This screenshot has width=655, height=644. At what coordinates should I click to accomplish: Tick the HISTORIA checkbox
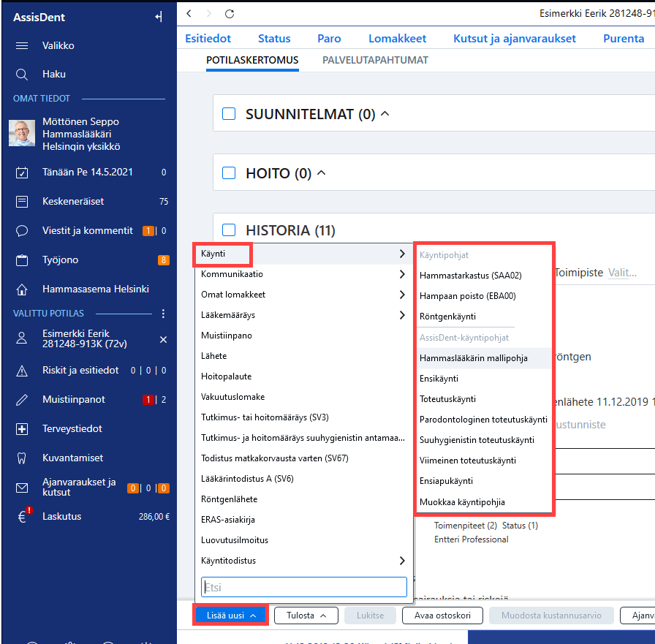click(229, 230)
